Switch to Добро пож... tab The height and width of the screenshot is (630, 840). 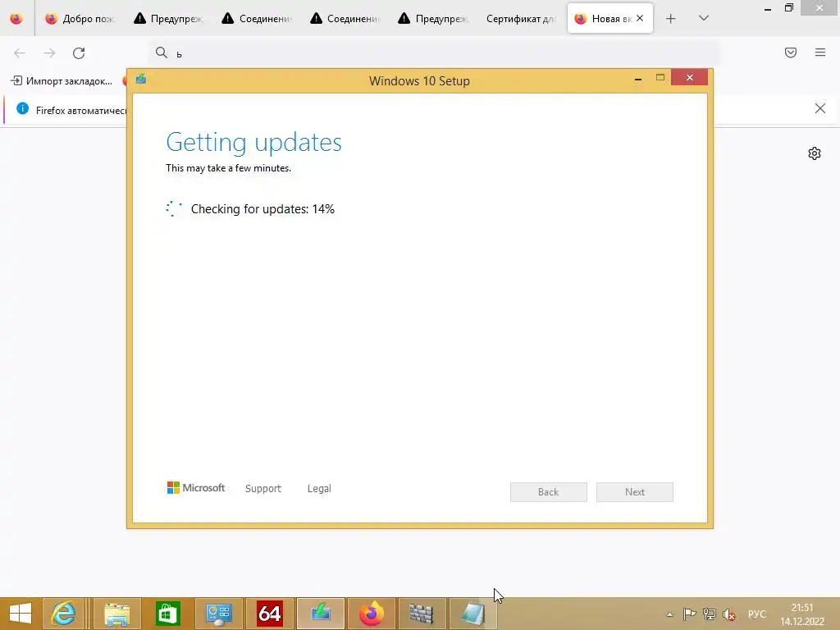tap(80, 19)
